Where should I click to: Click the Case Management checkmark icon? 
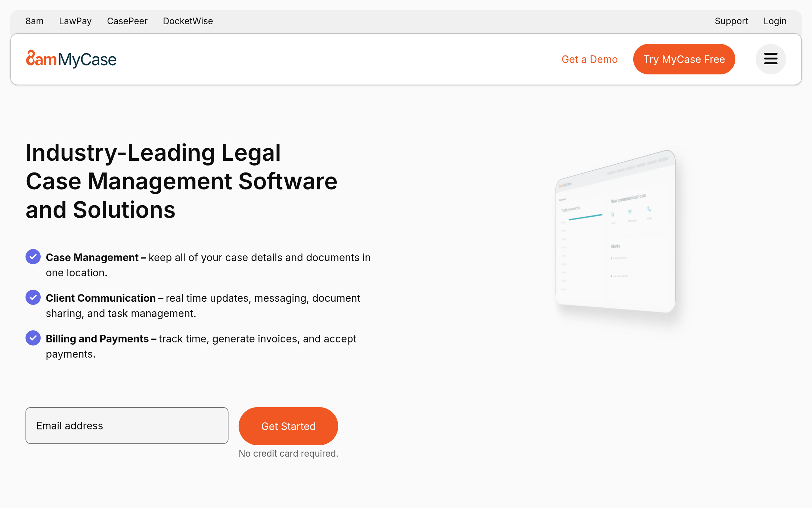point(33,257)
